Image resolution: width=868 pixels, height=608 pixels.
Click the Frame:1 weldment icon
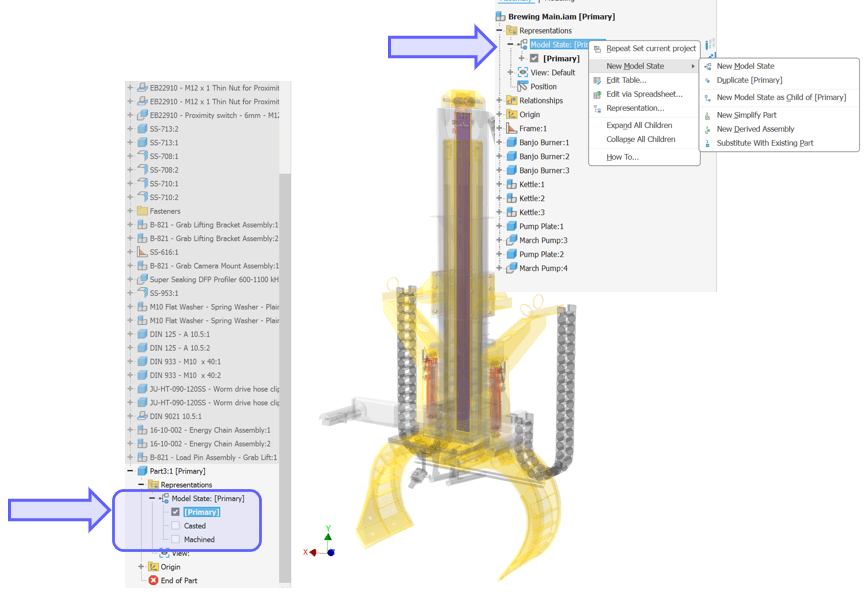(x=511, y=129)
